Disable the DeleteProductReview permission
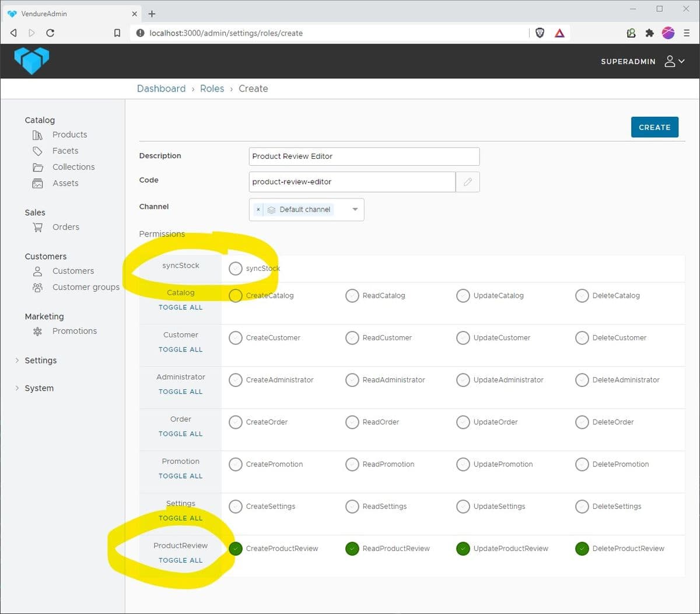 pyautogui.click(x=582, y=549)
